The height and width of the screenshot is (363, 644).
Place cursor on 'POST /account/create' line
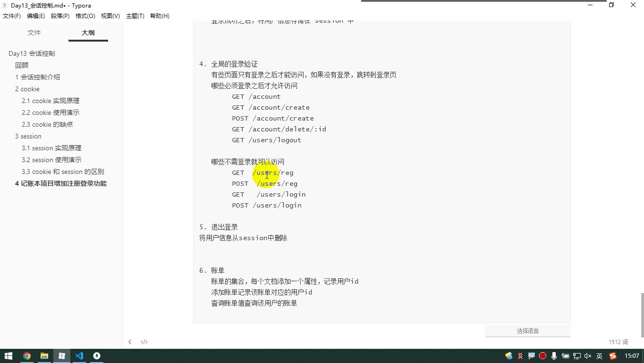[x=272, y=118]
